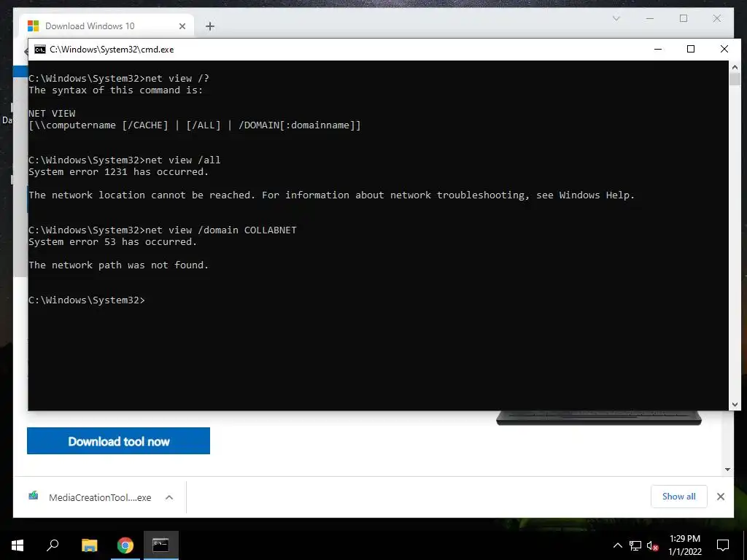This screenshot has height=560, width=747.
Task: Click the "NET VIEW" syntax heading
Action: coord(52,113)
